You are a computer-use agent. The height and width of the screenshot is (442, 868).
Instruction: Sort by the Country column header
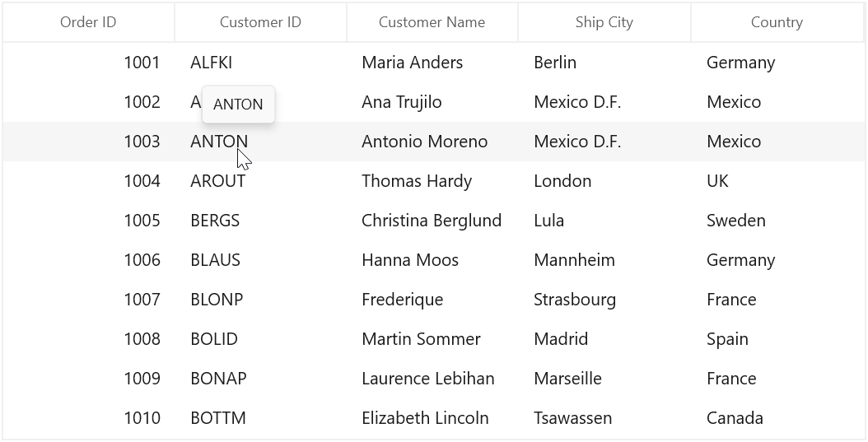[x=777, y=22]
